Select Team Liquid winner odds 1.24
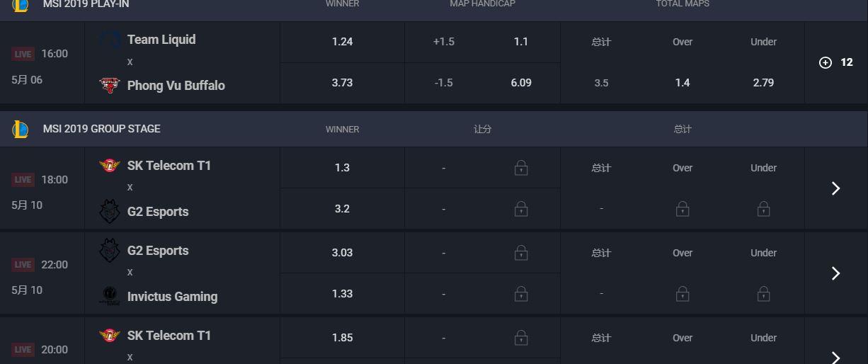 (343, 42)
